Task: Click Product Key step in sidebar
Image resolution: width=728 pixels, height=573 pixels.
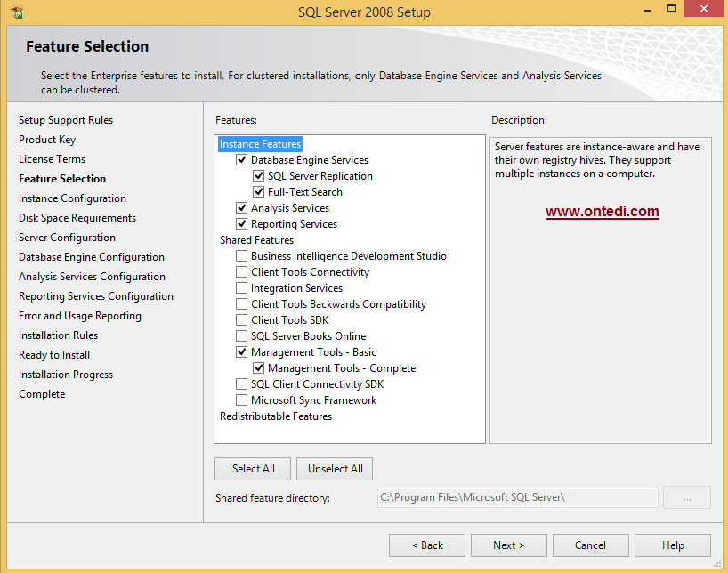Action: click(x=47, y=140)
